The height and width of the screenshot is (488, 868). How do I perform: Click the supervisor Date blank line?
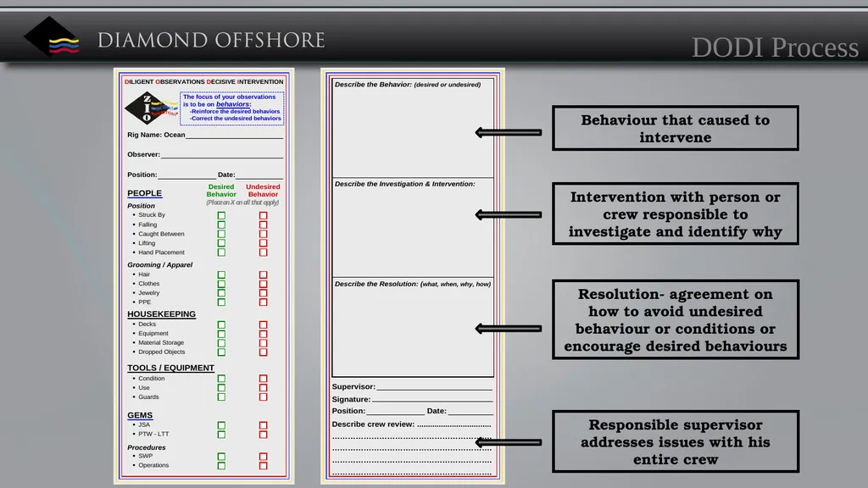click(470, 413)
